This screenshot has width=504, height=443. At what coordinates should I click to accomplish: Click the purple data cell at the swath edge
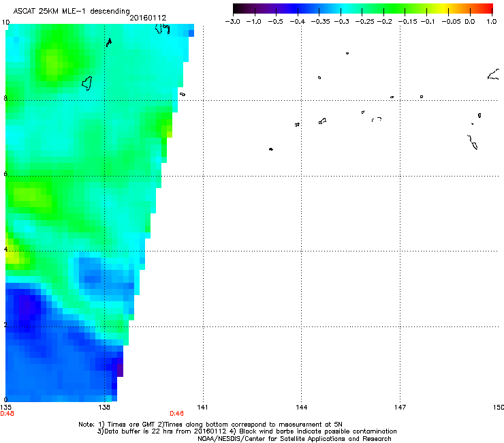pyautogui.click(x=120, y=370)
